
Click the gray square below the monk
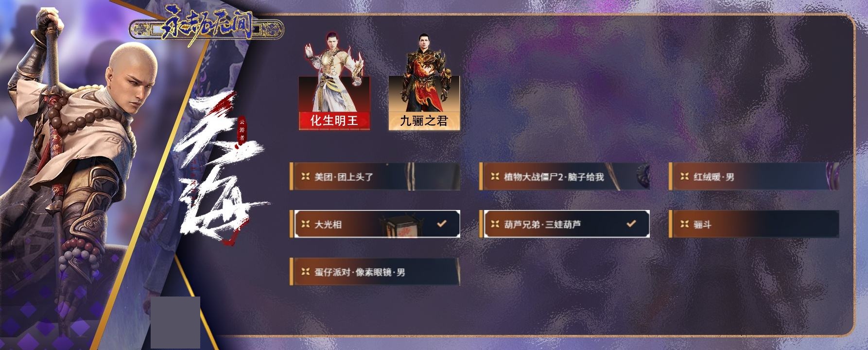click(x=175, y=322)
